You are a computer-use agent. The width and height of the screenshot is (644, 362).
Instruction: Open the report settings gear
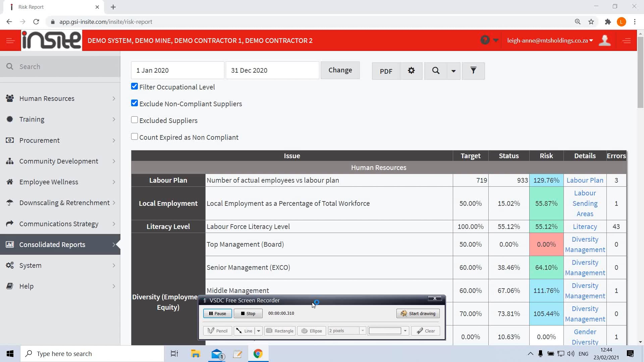[411, 71]
